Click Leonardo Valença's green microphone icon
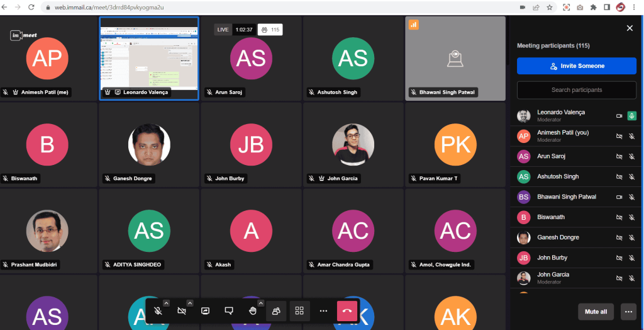This screenshot has width=644, height=330. (x=632, y=116)
